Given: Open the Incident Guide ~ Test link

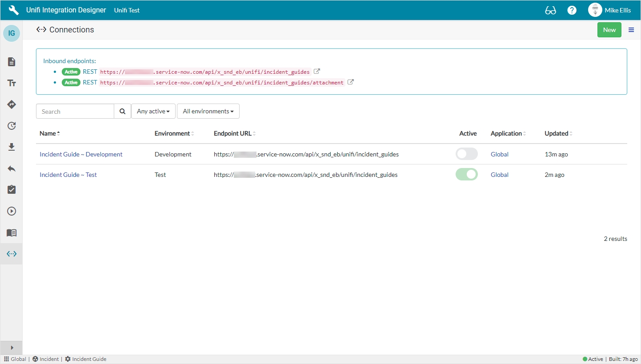Looking at the screenshot, I should tap(68, 175).
